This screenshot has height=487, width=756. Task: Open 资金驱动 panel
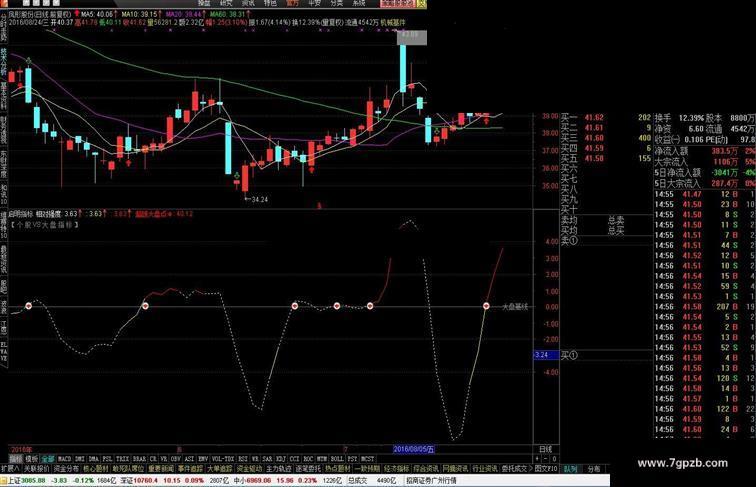click(x=250, y=468)
